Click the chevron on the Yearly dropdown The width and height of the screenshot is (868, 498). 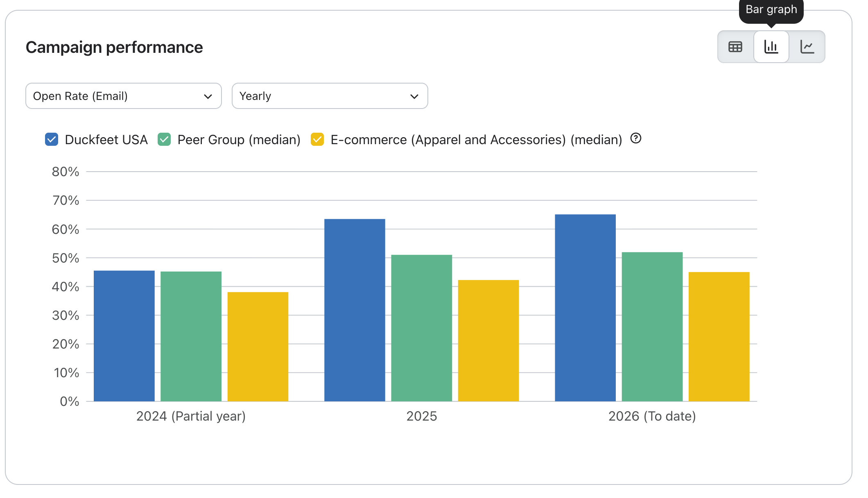pos(414,97)
